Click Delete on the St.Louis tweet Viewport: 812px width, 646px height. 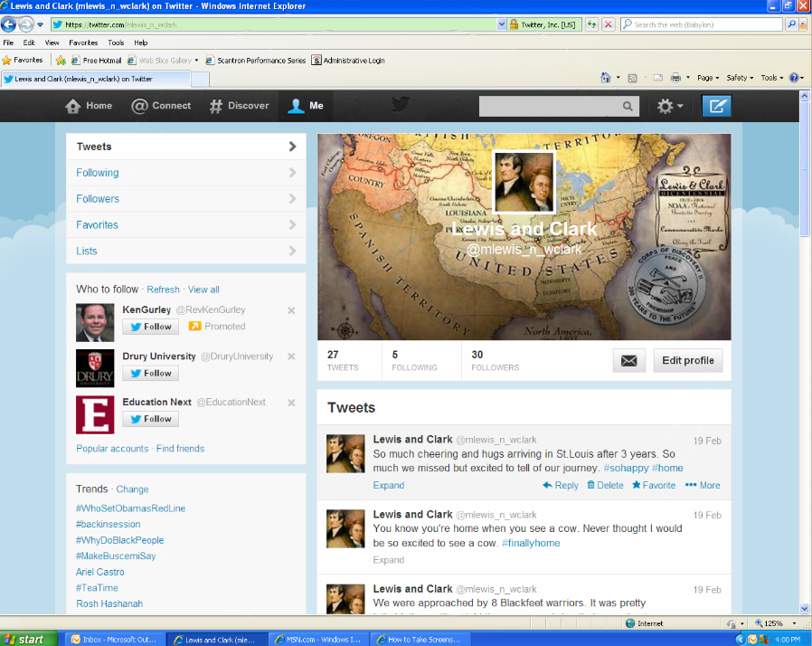point(605,486)
